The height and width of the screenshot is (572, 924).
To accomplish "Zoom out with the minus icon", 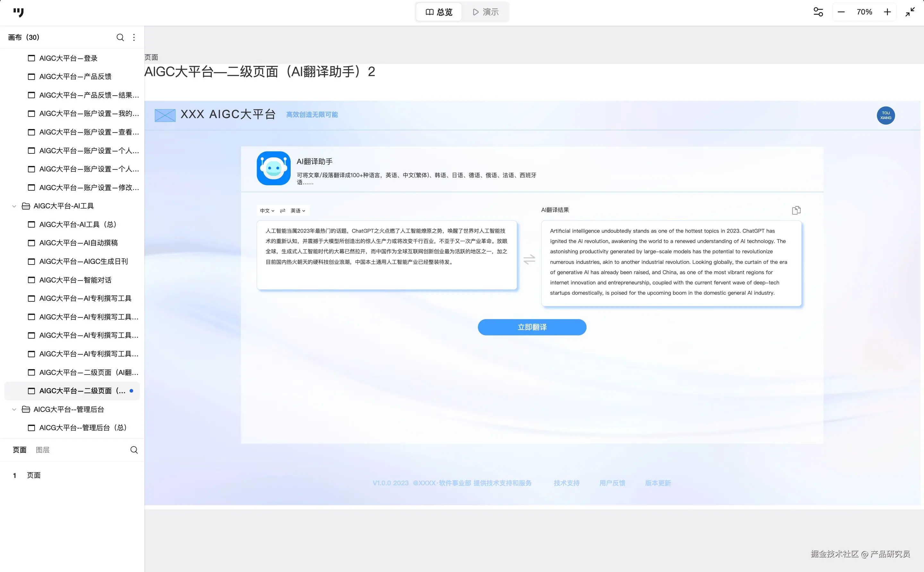I will [x=841, y=12].
